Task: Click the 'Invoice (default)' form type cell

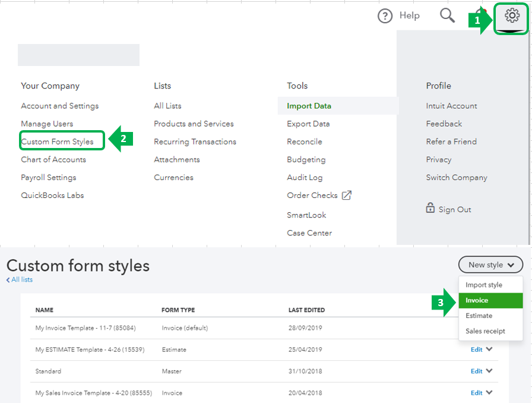Action: click(185, 328)
